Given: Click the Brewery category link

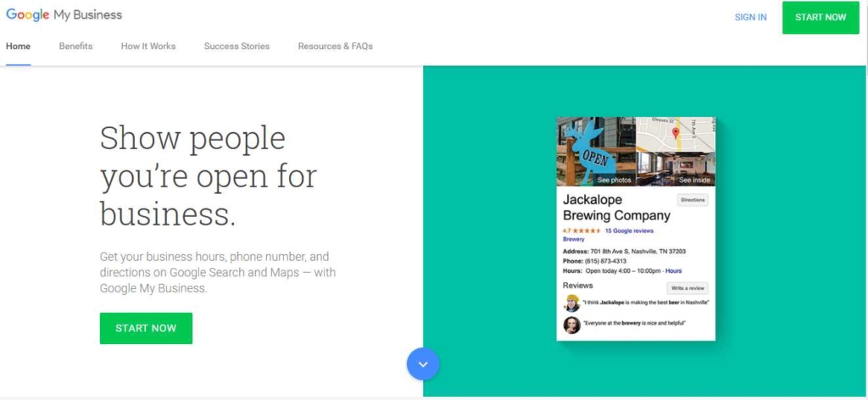Looking at the screenshot, I should click(x=574, y=240).
